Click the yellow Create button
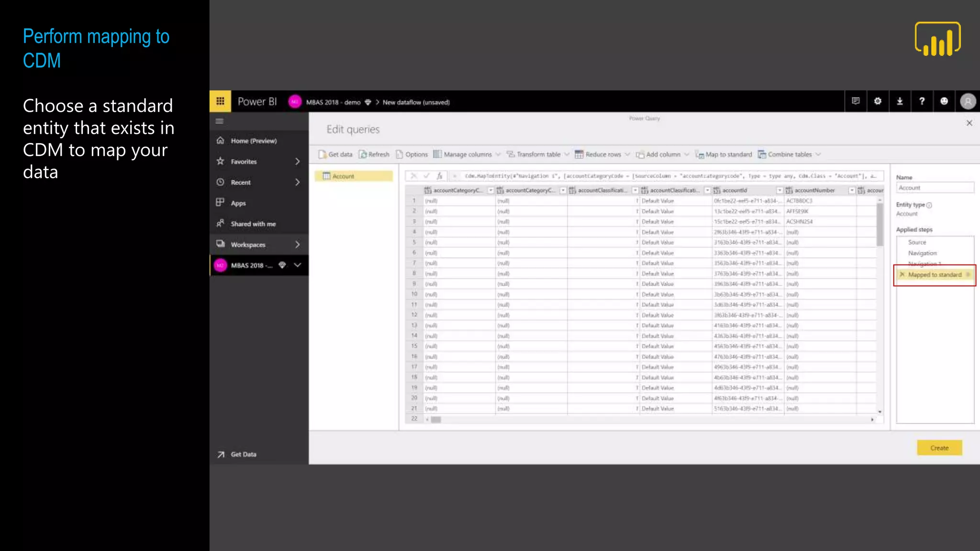 pyautogui.click(x=939, y=448)
